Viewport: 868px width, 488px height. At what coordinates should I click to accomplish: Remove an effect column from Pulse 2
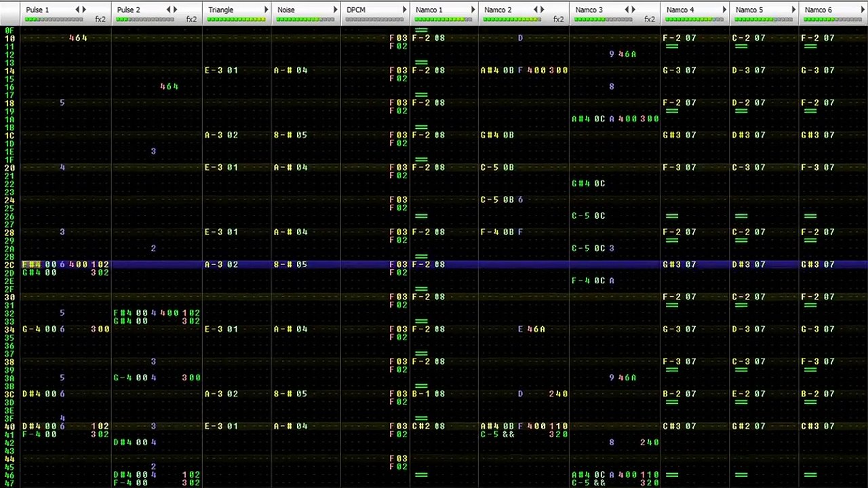[x=168, y=9]
